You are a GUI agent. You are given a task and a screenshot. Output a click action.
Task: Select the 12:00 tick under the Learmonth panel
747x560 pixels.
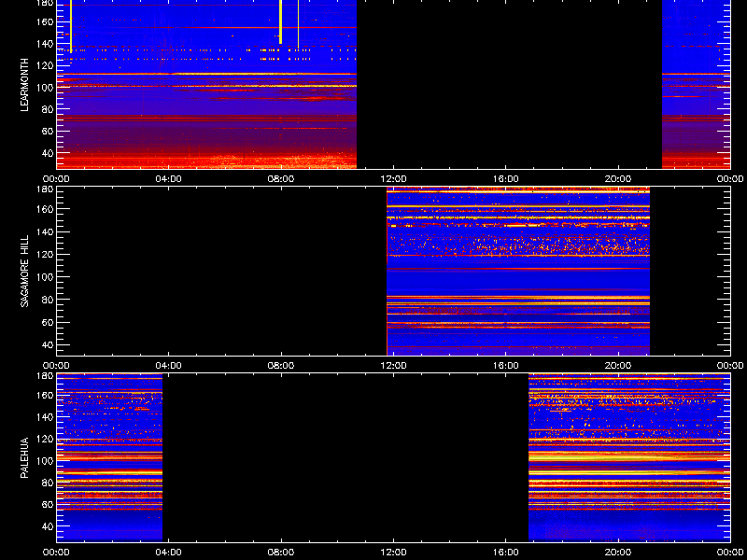[x=393, y=179]
